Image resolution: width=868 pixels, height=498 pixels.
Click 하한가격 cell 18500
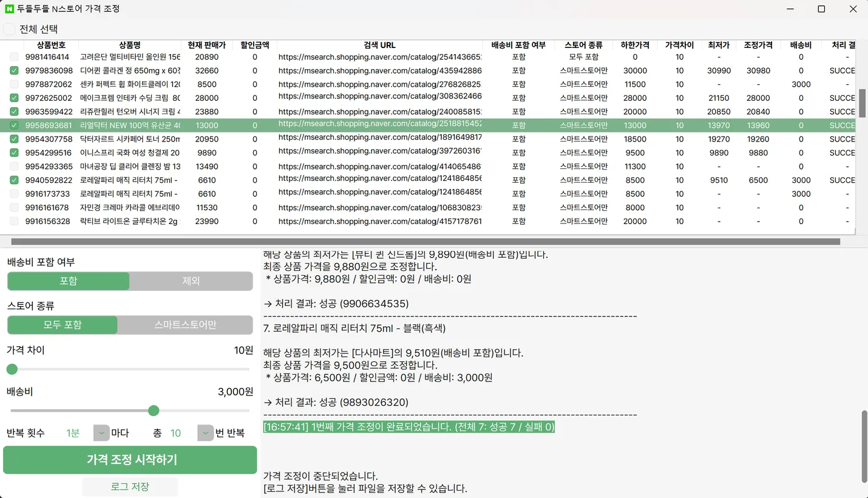click(635, 139)
